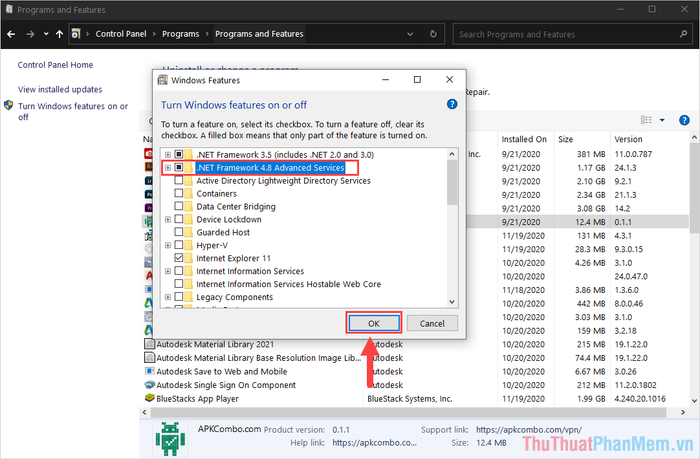Screen dimensions: 700x459
Task: Enable Active Directory Lightweight Directory Services
Action: click(179, 180)
